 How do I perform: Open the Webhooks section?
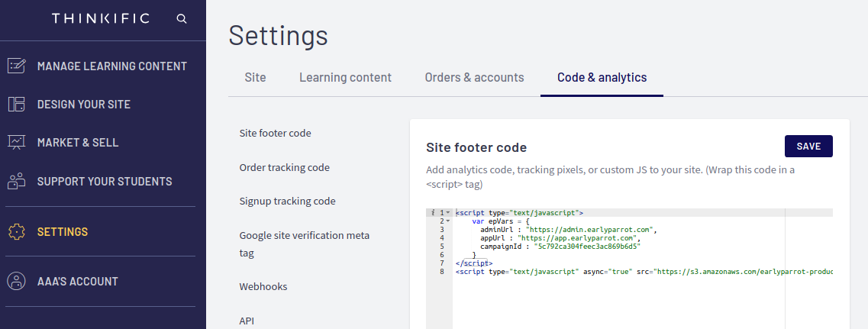[x=263, y=287]
